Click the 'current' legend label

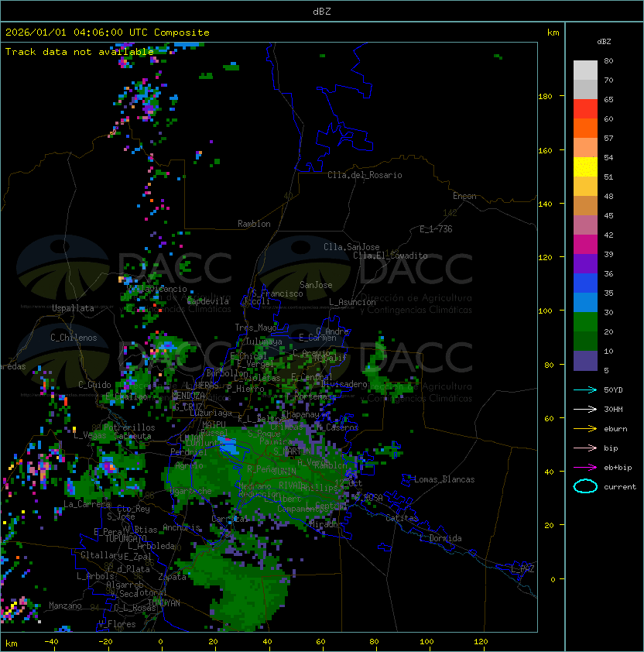[620, 487]
